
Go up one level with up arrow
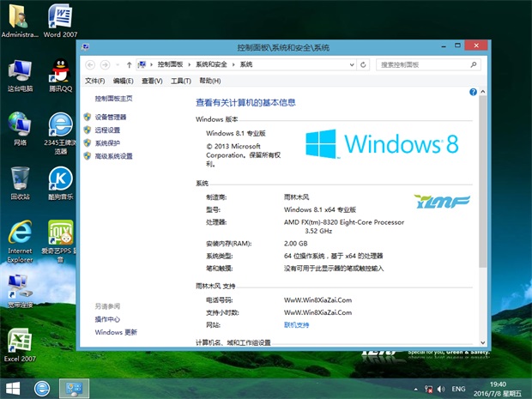[129, 64]
